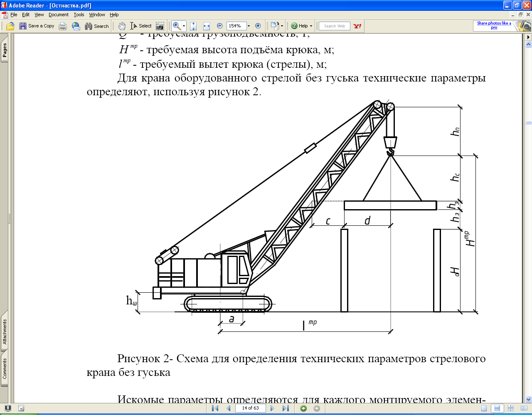Click the 154% zoom percentage field
Screen dimensions: 532x415
pyautogui.click(x=236, y=26)
